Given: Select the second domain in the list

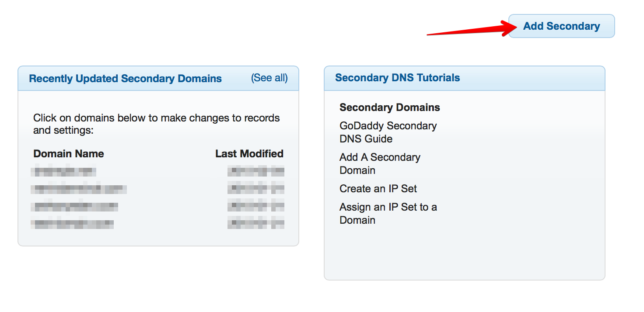Looking at the screenshot, I should point(80,189).
